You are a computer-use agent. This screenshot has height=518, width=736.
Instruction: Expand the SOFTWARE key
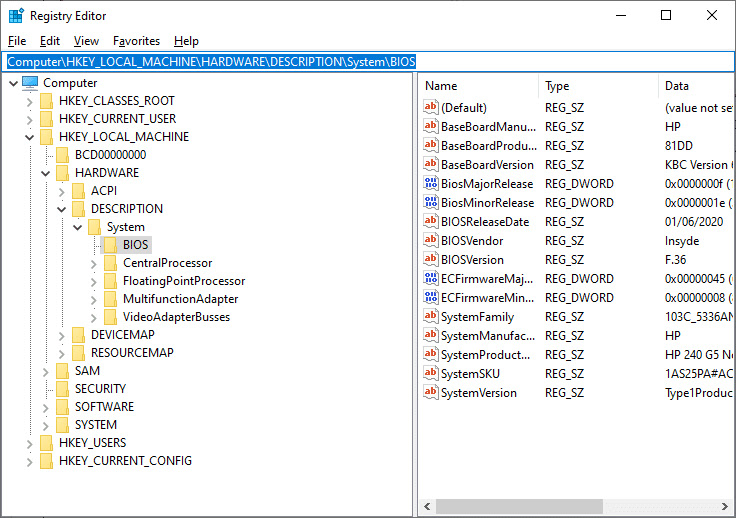46,408
